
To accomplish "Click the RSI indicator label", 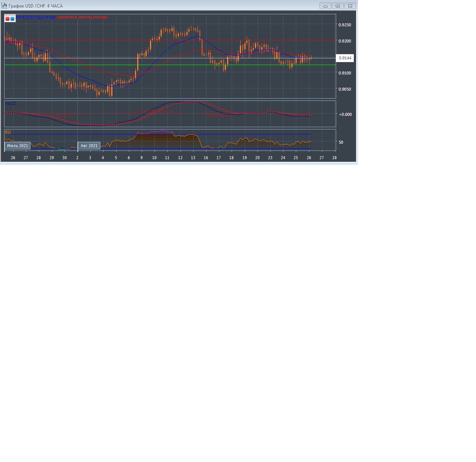I will point(8,132).
